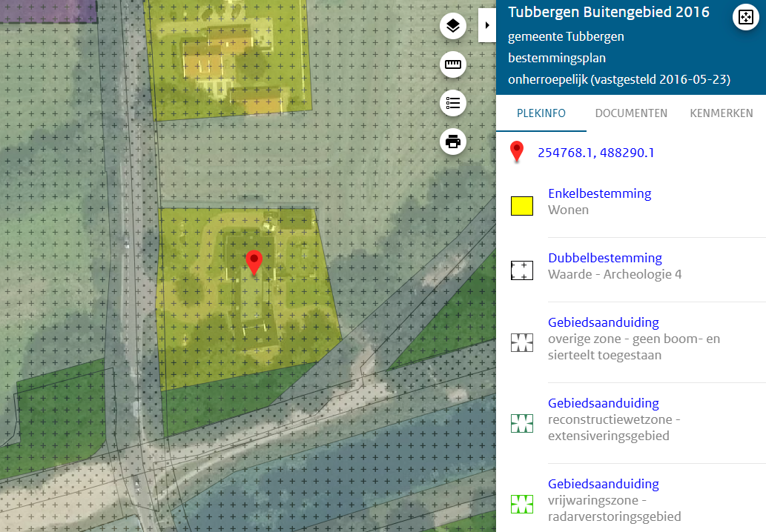766x532 pixels.
Task: Click the red location marker on the map
Action: pos(254,262)
